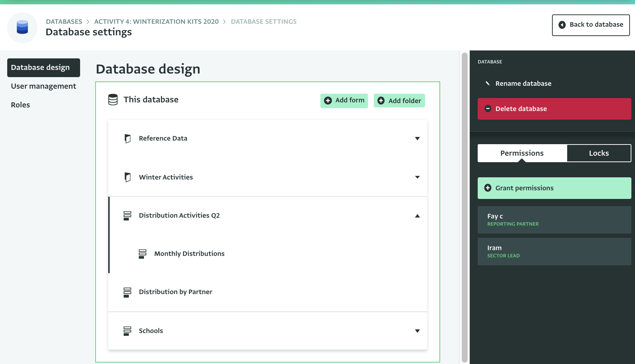The width and height of the screenshot is (635, 364).
Task: Expand the Reference Data folder
Action: click(x=417, y=138)
